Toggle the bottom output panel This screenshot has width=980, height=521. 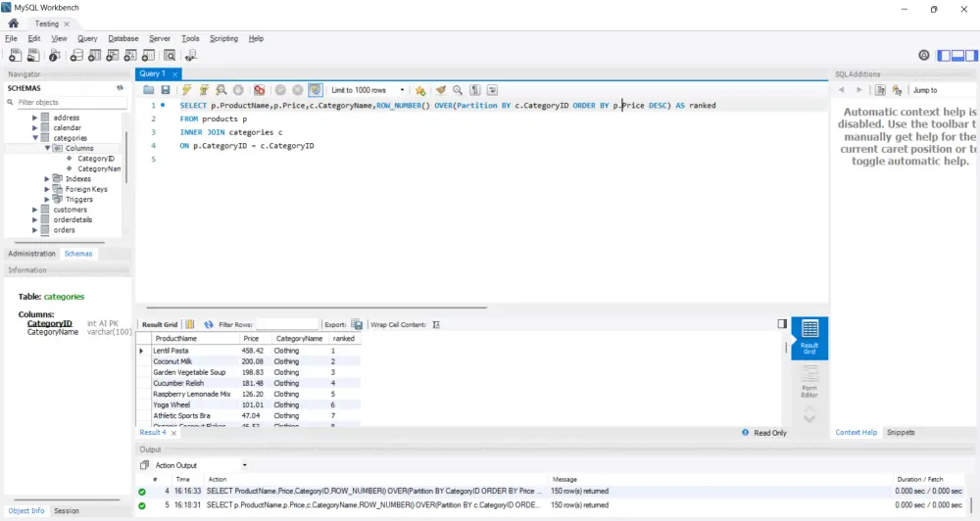tap(957, 56)
